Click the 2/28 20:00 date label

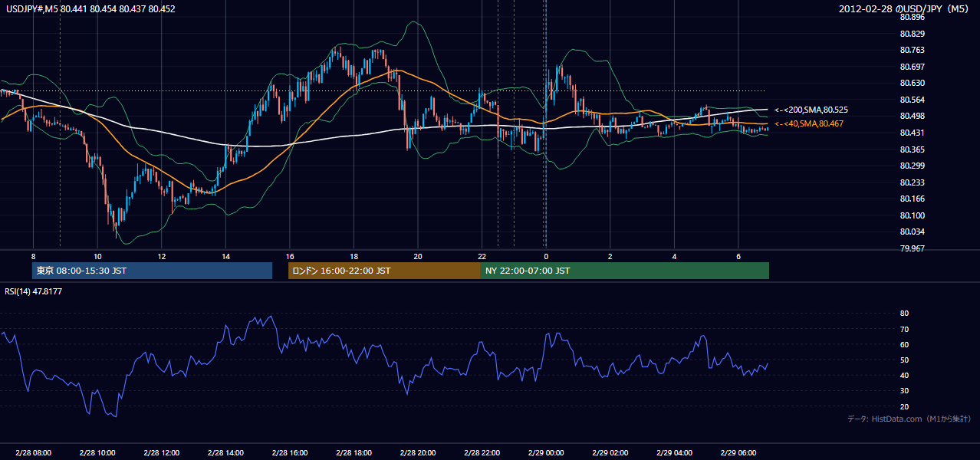(418, 453)
